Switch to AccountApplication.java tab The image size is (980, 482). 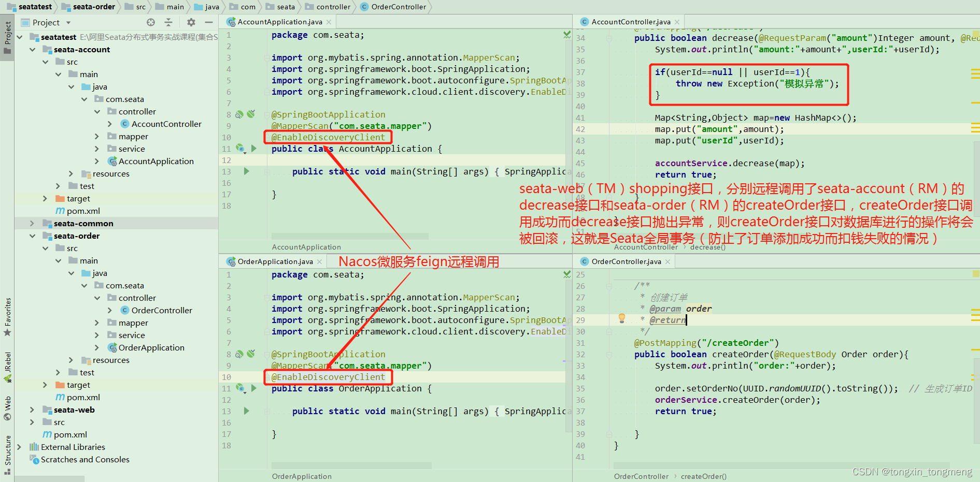click(x=279, y=22)
